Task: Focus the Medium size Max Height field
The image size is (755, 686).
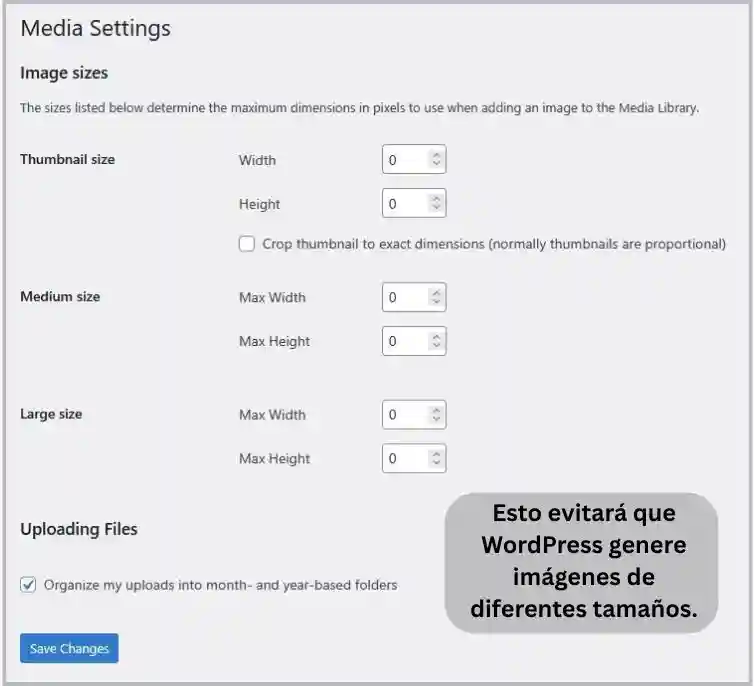Action: coord(414,341)
